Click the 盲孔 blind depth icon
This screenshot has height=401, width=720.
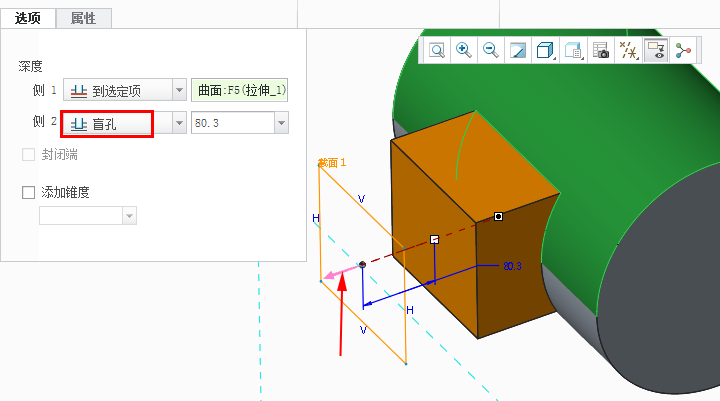[x=79, y=124]
